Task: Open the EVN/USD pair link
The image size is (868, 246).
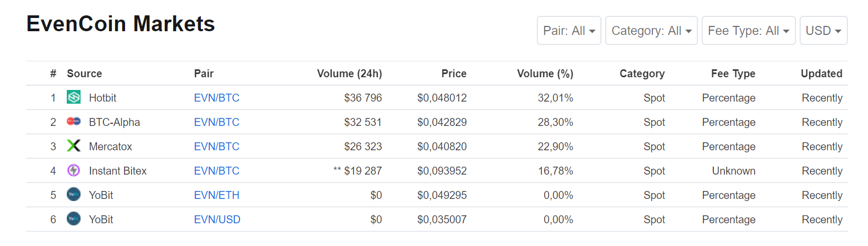Action: (x=217, y=220)
